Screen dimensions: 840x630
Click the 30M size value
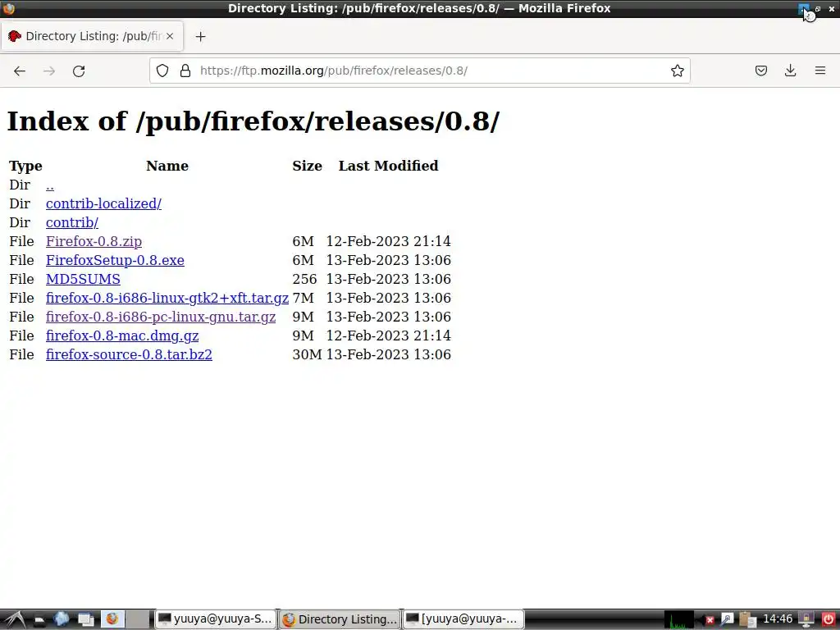point(307,354)
